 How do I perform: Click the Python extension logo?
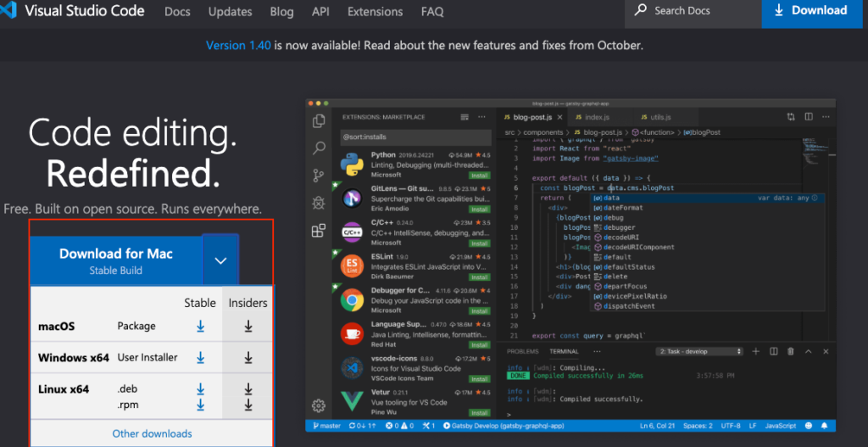352,165
